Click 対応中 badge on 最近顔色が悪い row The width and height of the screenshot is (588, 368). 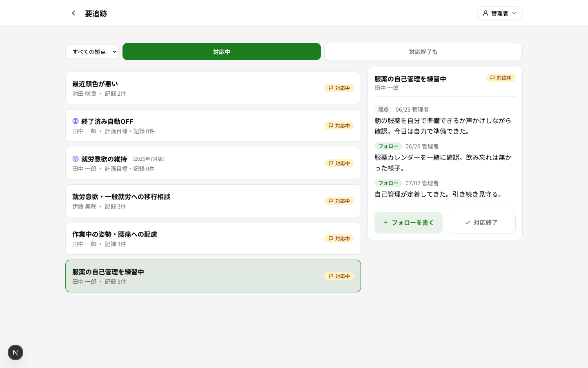[x=339, y=88]
